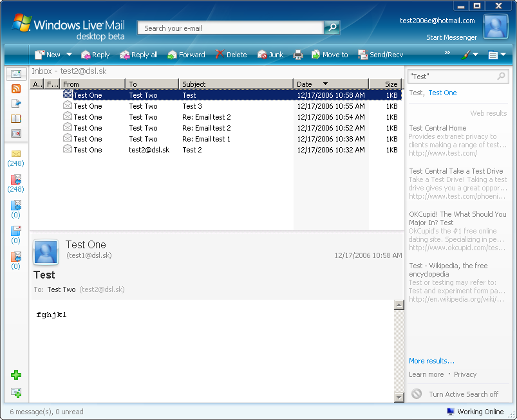The image size is (517, 420).
Task: Click More results link
Action: [431, 361]
